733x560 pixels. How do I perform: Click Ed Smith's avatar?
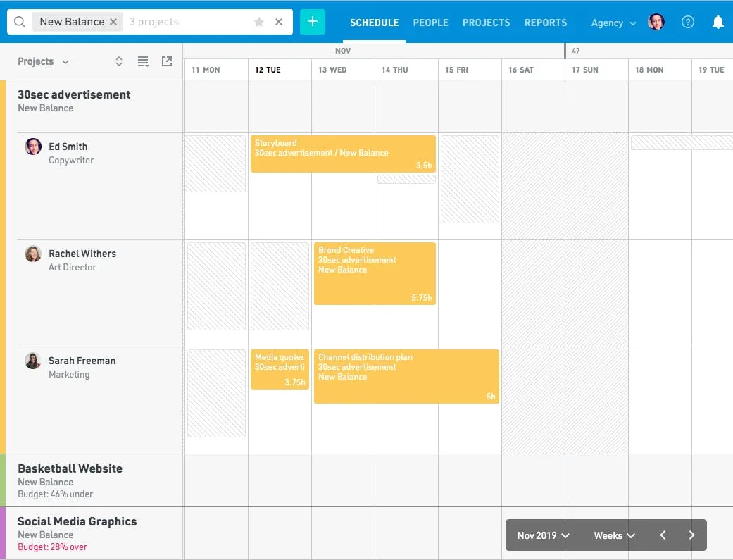(33, 147)
